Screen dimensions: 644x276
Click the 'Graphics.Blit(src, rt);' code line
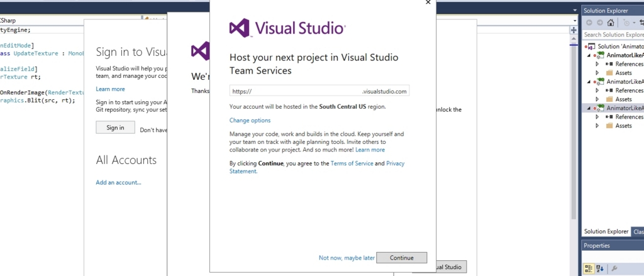pos(38,100)
